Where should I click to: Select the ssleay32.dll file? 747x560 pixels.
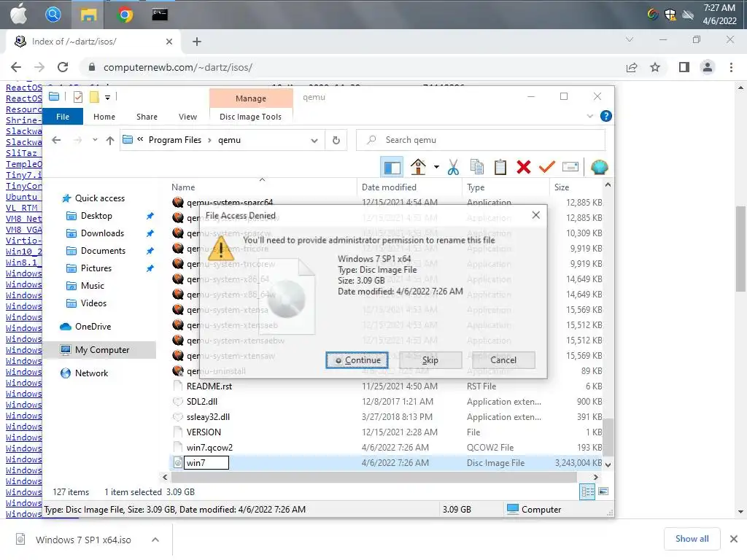click(x=208, y=416)
